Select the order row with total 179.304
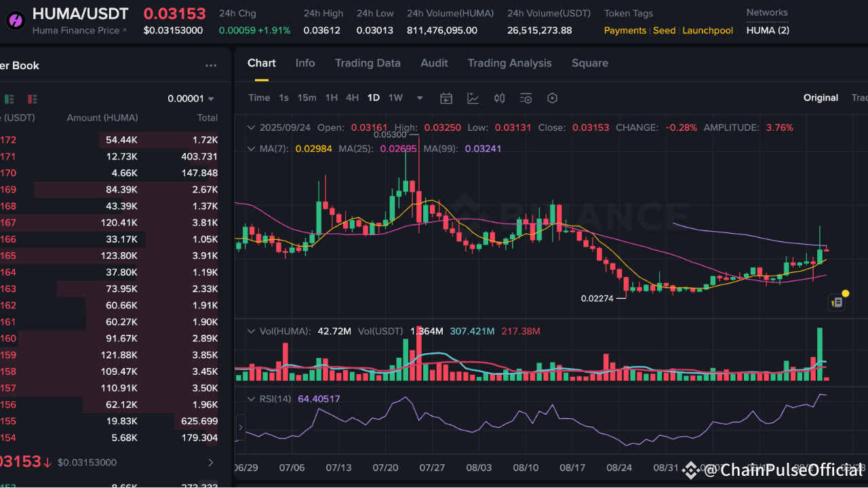 pyautogui.click(x=108, y=438)
